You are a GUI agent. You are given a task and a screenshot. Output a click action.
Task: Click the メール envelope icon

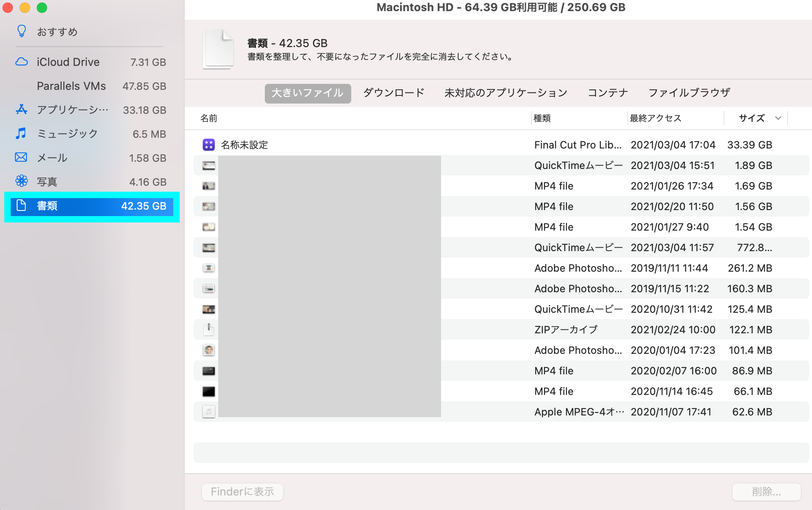pos(21,157)
